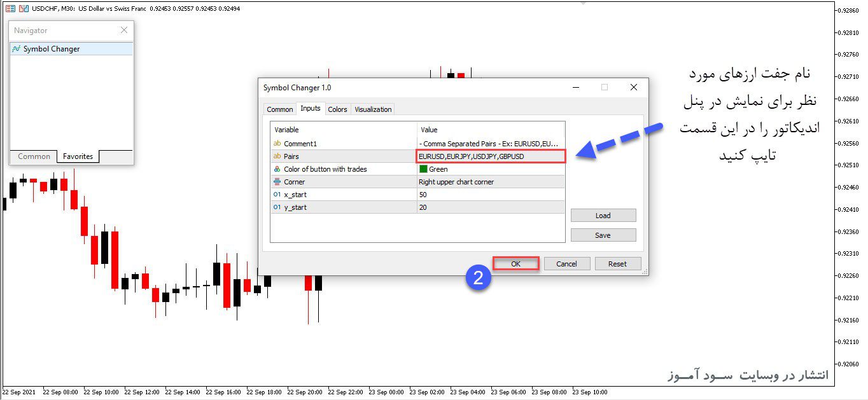Open the Green color value dropdown
Screen dimensions: 868x400
(491, 169)
